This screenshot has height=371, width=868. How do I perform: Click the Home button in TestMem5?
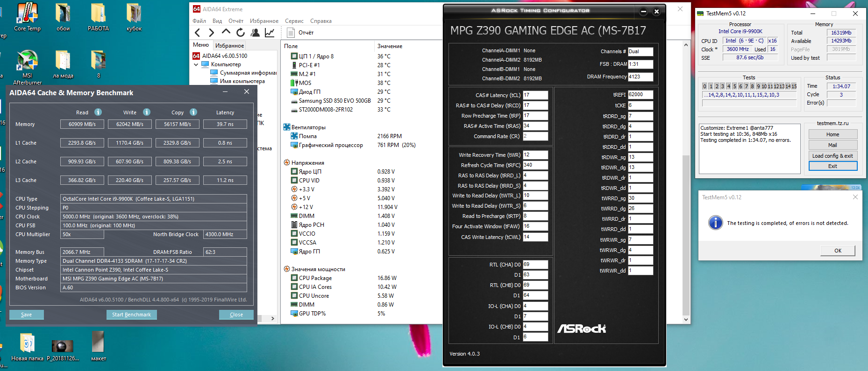(833, 134)
